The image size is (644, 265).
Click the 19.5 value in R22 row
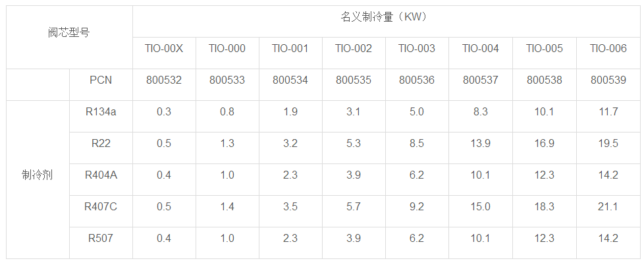click(x=608, y=143)
